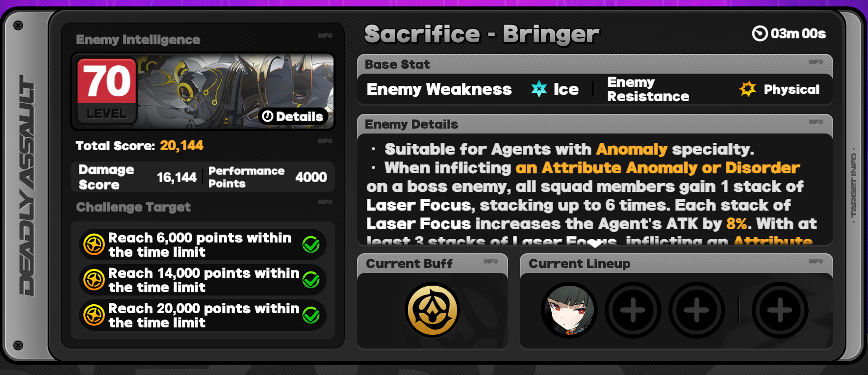Screen dimensions: 868x375
Task: Open the Target Info side tab
Action: point(854,186)
